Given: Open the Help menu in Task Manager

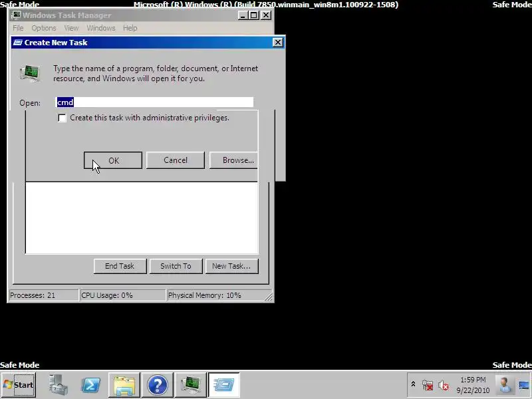Looking at the screenshot, I should 130,28.
